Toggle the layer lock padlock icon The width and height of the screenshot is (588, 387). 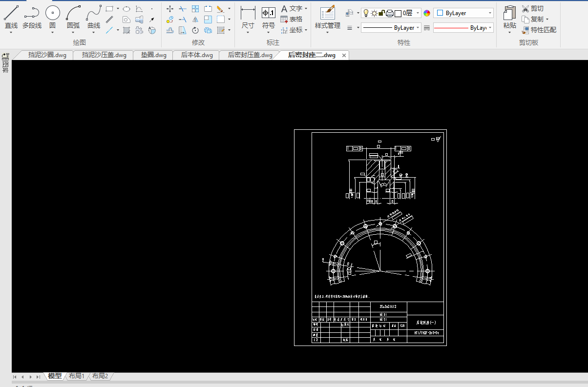pyautogui.click(x=382, y=13)
